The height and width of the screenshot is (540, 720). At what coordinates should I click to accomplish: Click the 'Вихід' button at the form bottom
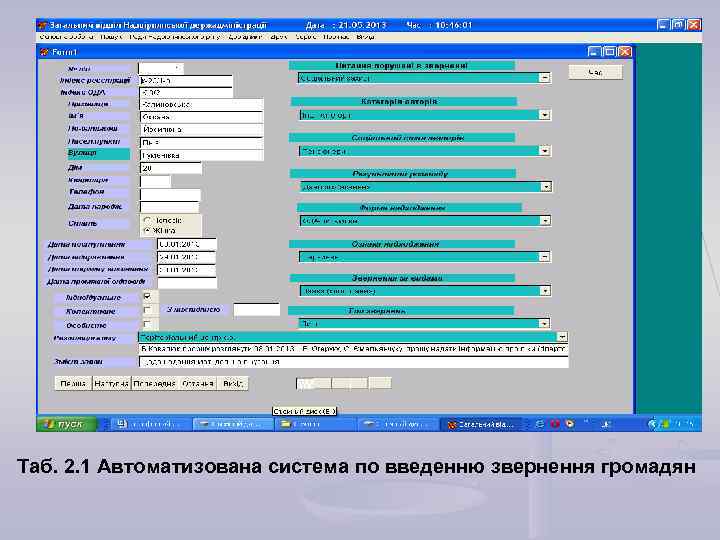(233, 383)
